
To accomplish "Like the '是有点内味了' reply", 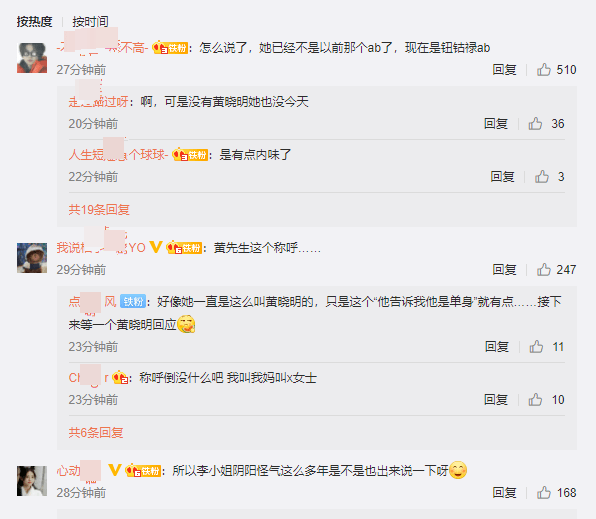I will click(x=542, y=177).
